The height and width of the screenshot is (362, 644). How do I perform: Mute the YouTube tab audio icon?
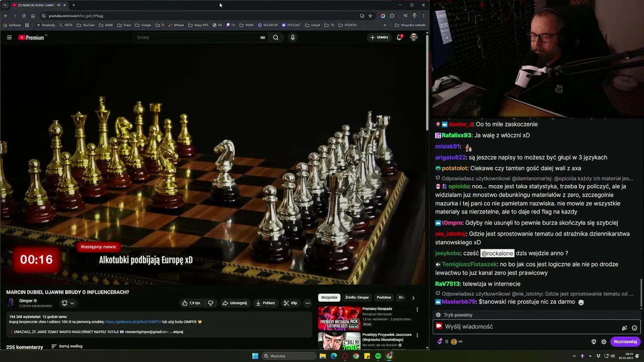click(58, 5)
